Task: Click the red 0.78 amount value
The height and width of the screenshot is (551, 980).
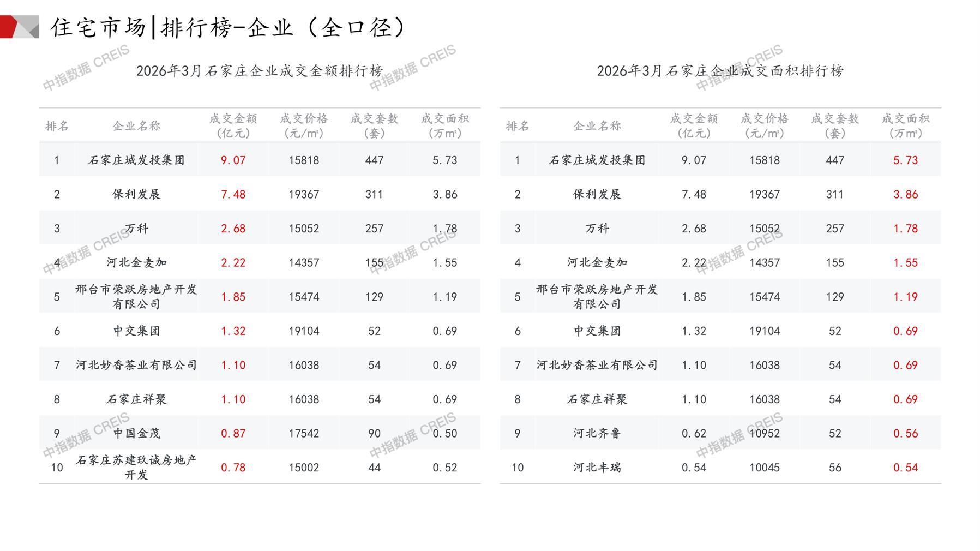Action: [233, 468]
